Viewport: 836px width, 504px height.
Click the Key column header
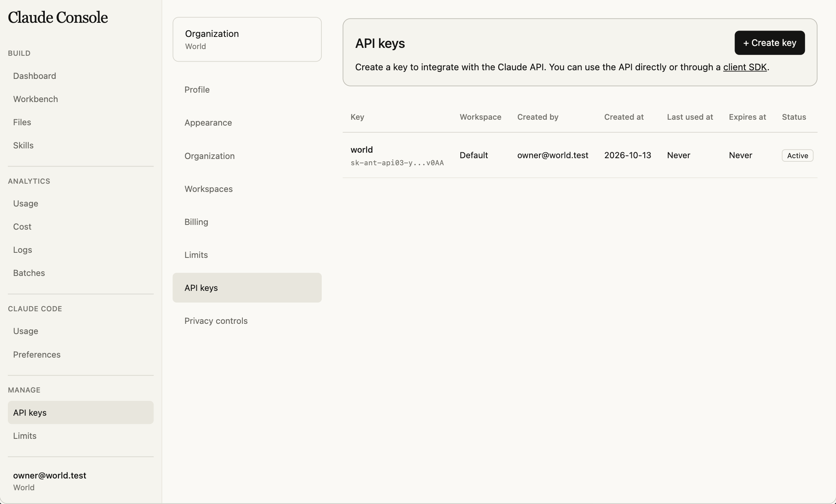pos(357,117)
